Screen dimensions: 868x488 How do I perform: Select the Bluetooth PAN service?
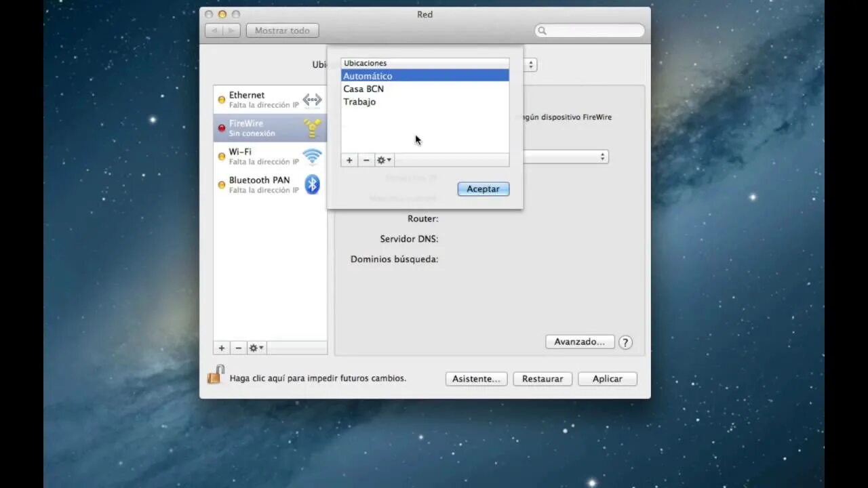point(270,185)
